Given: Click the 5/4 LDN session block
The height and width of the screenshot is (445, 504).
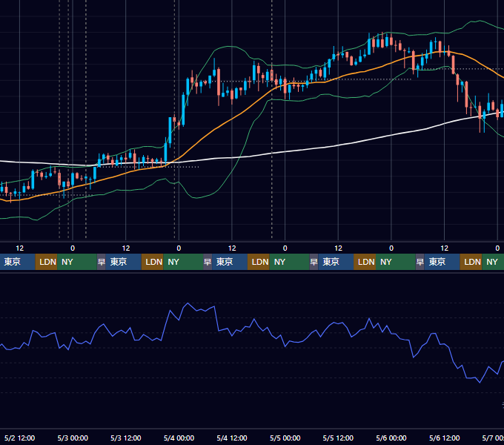Looking at the screenshot, I should 259,262.
